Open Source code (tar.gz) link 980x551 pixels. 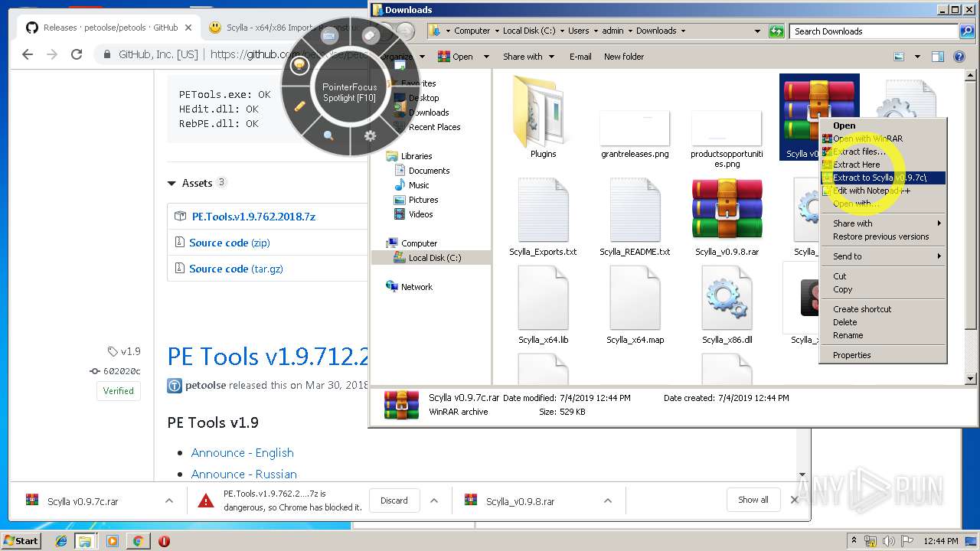click(235, 269)
